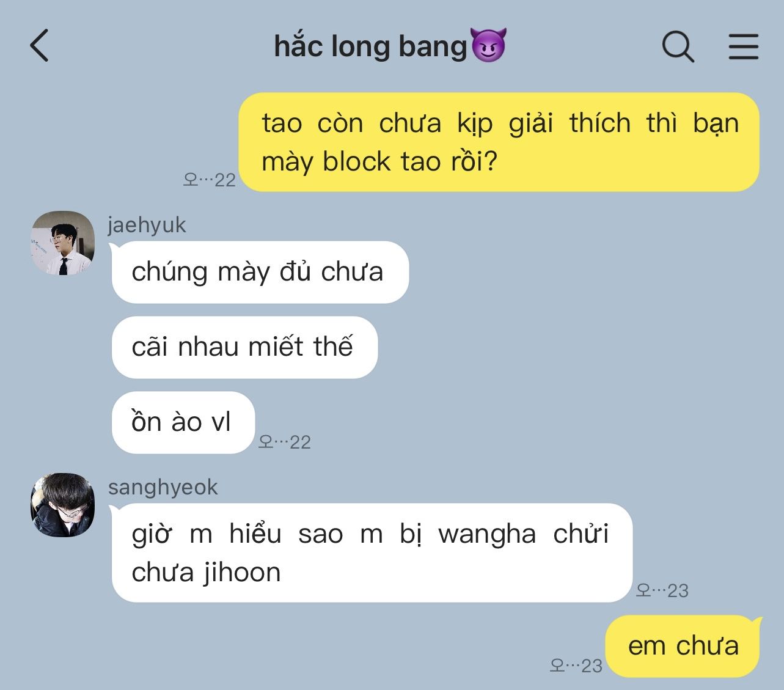Image resolution: width=784 pixels, height=690 pixels.
Task: Open the hamburger menu icon
Action: (744, 46)
